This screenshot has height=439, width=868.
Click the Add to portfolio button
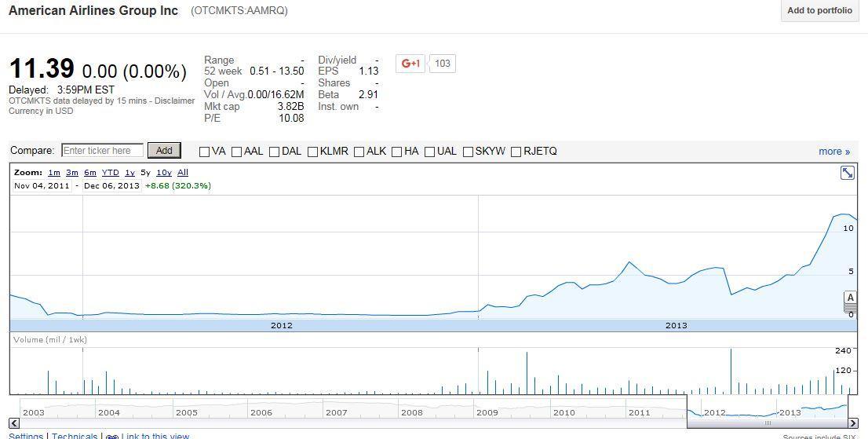click(820, 10)
